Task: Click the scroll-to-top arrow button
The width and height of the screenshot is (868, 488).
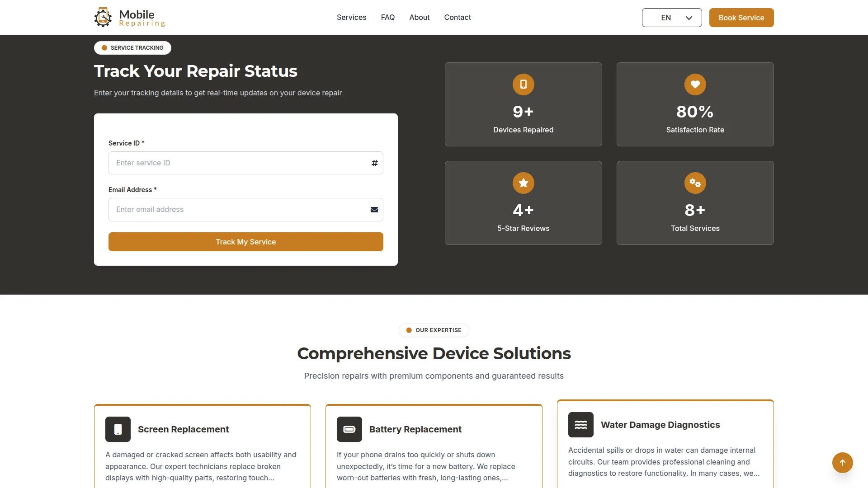Action: click(842, 463)
